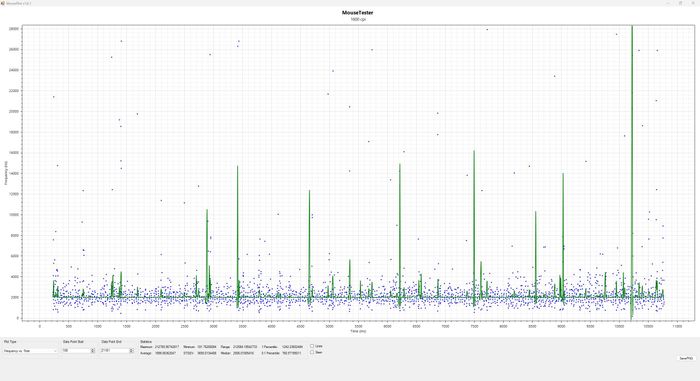Click the 0.1 Percentile statistic value
The height and width of the screenshot is (381, 700).
point(292,353)
